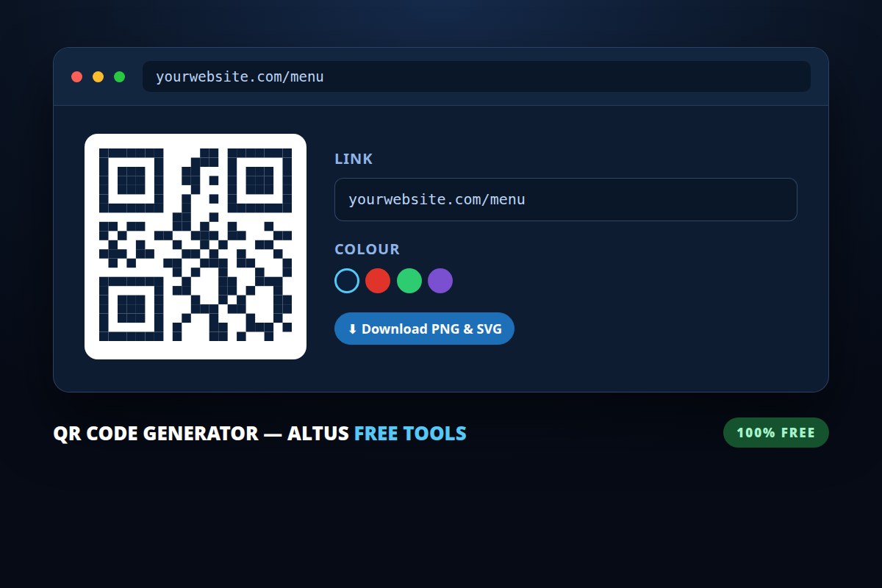The height and width of the screenshot is (588, 882).
Task: Click the COLOUR label
Action: point(367,249)
